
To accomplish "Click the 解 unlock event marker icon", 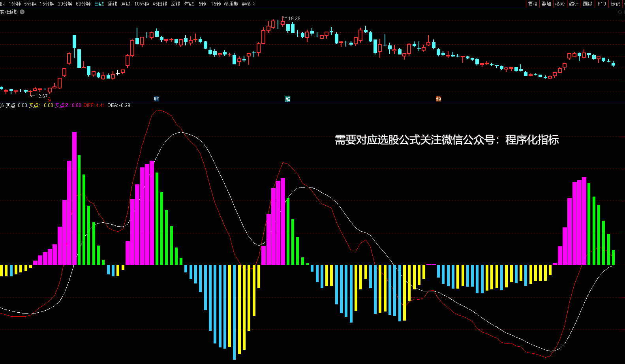I will coord(287,99).
